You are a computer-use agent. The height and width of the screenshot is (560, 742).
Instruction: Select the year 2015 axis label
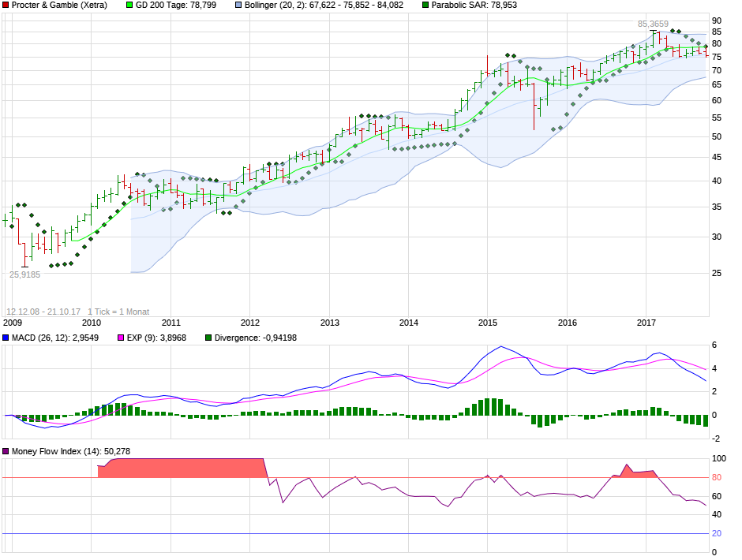489,323
